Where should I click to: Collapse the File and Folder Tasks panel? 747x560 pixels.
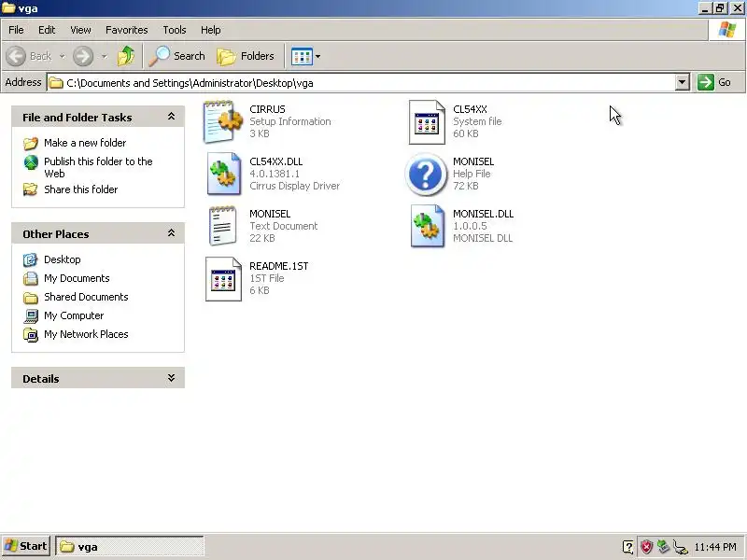[x=171, y=117]
